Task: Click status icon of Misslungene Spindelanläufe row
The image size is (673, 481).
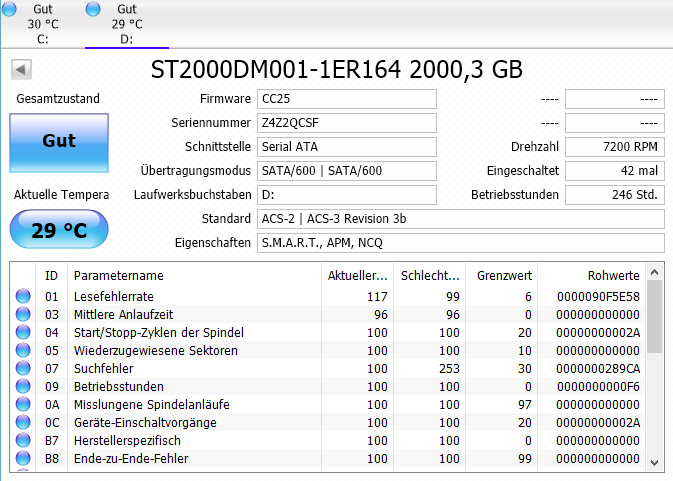Action: pos(23,404)
